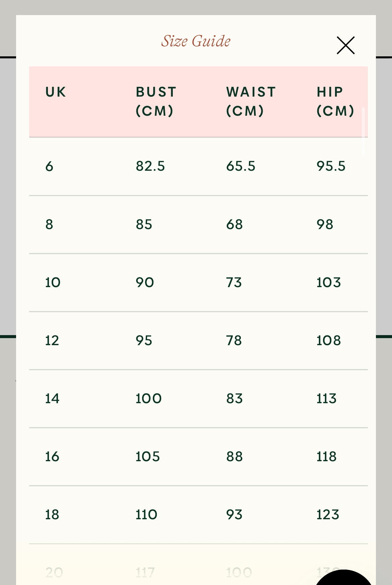
Task: Click UK size 6 row label
Action: point(49,166)
